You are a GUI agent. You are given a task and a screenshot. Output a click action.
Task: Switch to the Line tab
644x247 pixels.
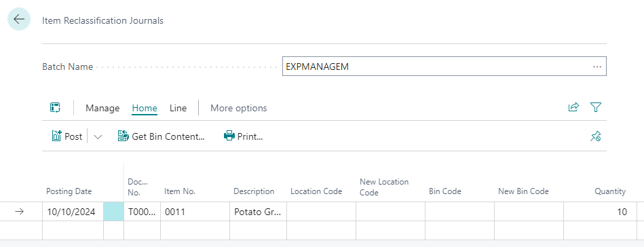click(178, 108)
